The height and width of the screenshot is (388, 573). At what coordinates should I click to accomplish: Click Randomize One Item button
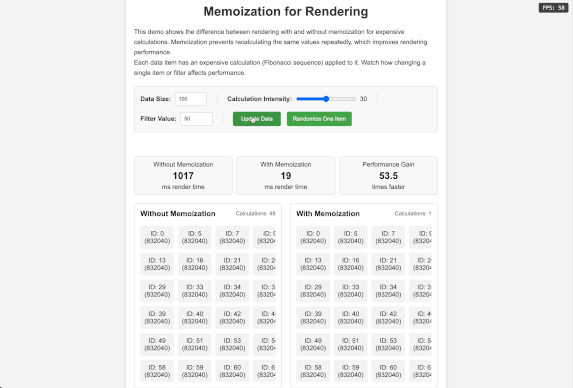319,119
